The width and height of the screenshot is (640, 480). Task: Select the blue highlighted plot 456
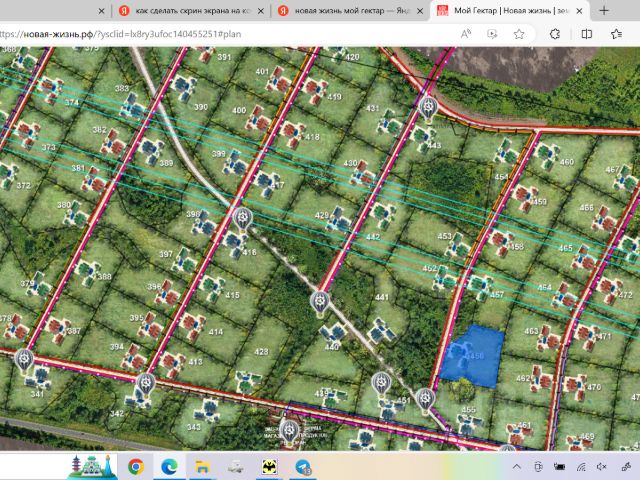pyautogui.click(x=473, y=356)
